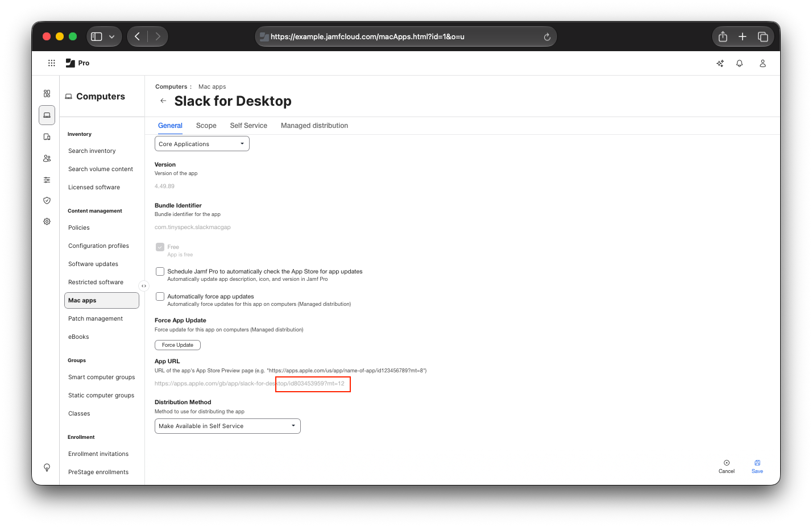
Task: Switch to the Scope tab
Action: 206,126
